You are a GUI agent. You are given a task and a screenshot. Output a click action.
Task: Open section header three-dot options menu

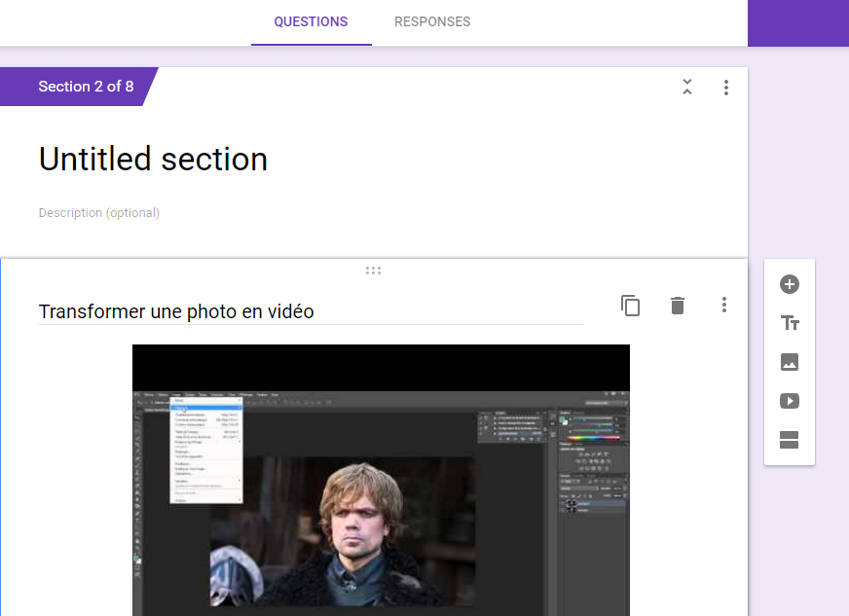726,88
